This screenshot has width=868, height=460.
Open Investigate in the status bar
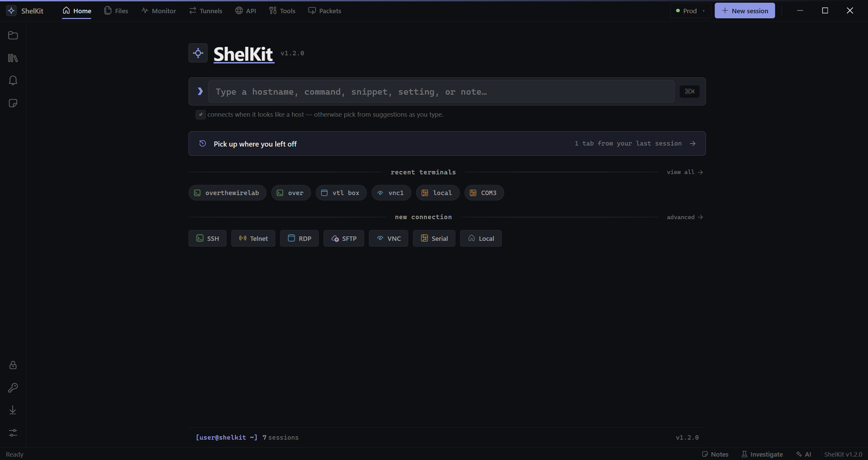click(x=762, y=454)
